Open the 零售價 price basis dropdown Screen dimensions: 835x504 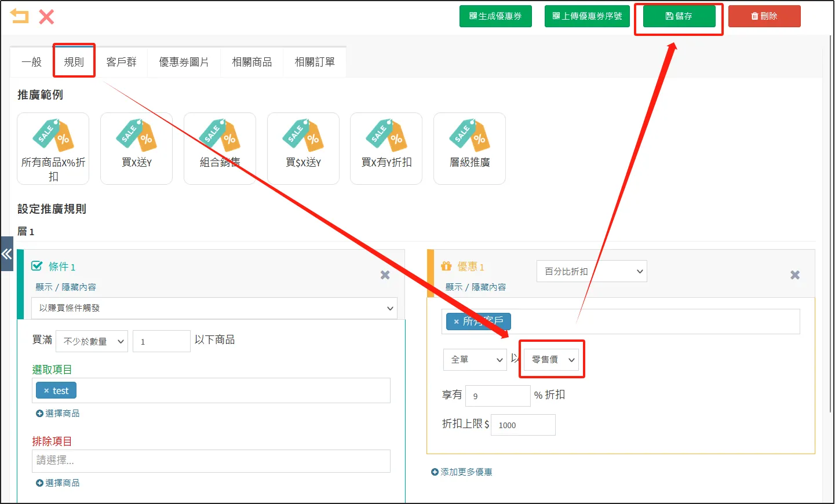551,359
